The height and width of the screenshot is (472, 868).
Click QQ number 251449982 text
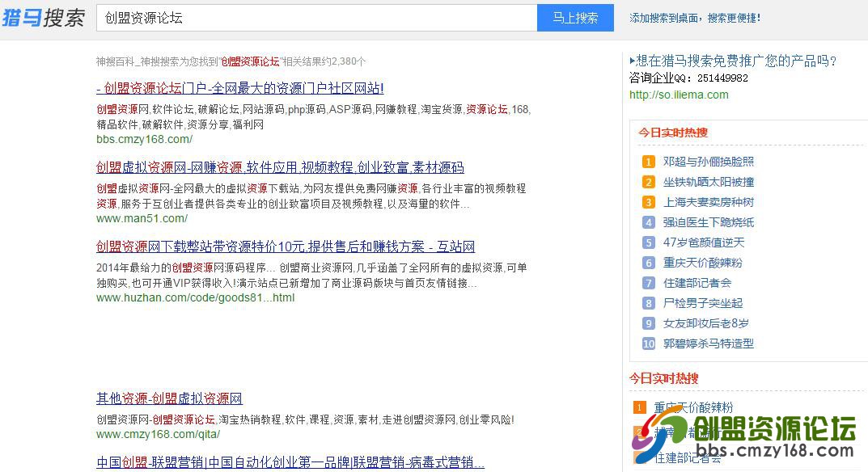click(x=722, y=78)
